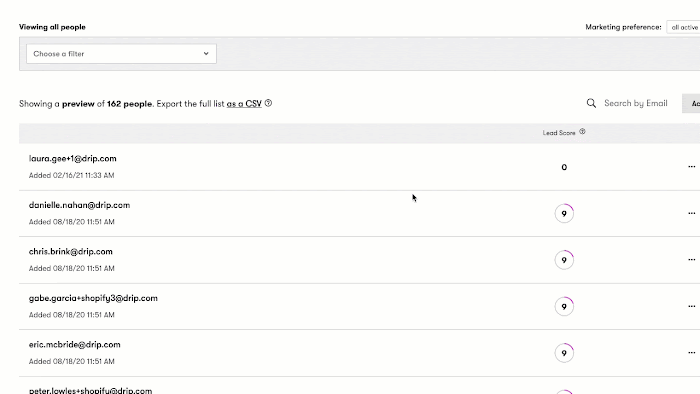Click lead score circle for eric.mcbride
The height and width of the screenshot is (394, 700).
[564, 353]
